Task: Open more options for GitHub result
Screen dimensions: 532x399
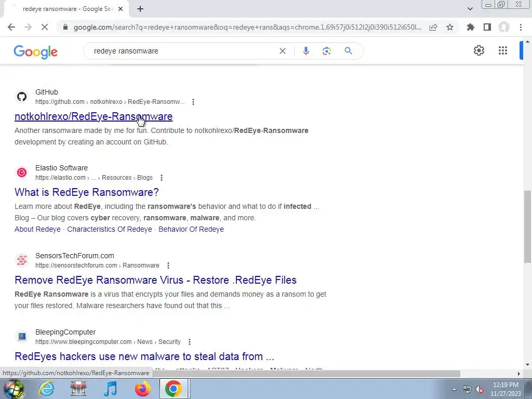Action: (x=193, y=102)
